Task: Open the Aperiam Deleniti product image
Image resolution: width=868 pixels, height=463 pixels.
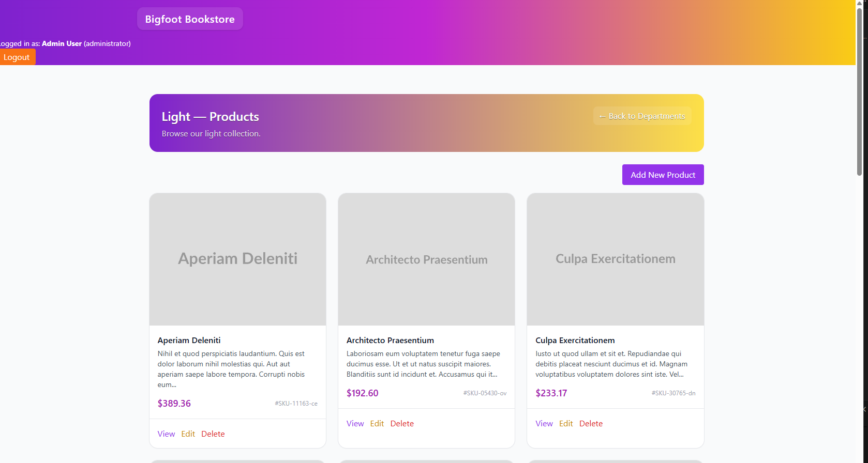Action: pos(237,259)
